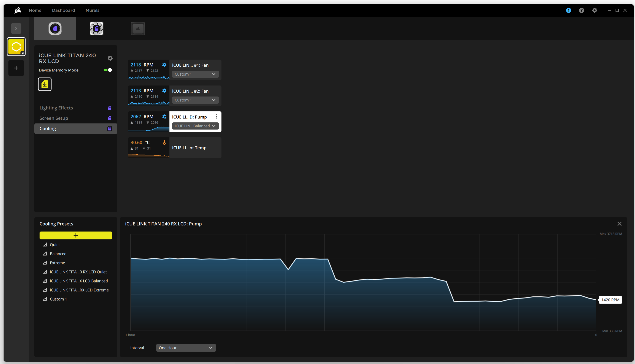This screenshot has width=635, height=364.
Task: Click the iCUE LIN... #1: Fan label
Action: pos(190,65)
